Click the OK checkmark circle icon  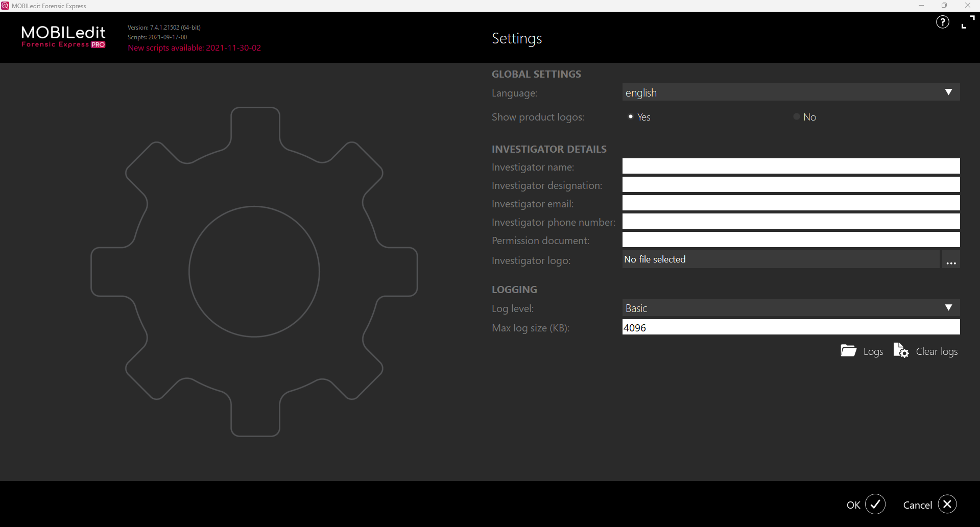pos(875,504)
